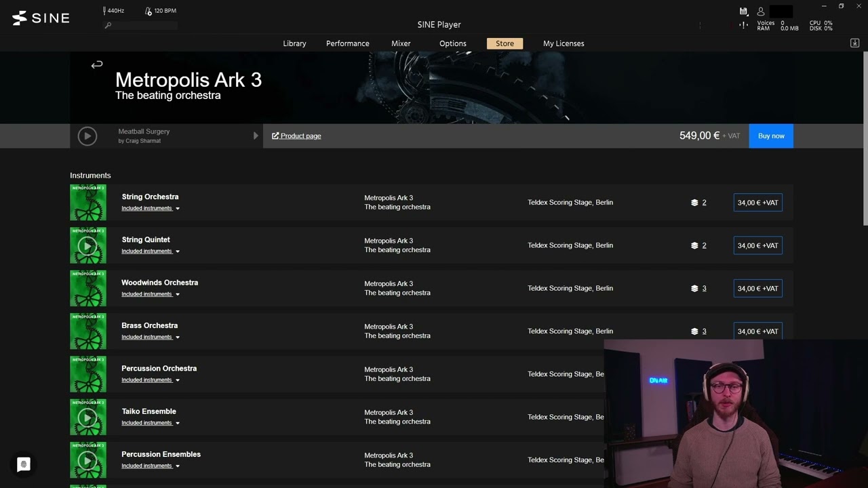The height and width of the screenshot is (488, 868).
Task: Click 'Teldex Scoring Stage, Berlin' in String Orchestra row
Action: click(570, 203)
